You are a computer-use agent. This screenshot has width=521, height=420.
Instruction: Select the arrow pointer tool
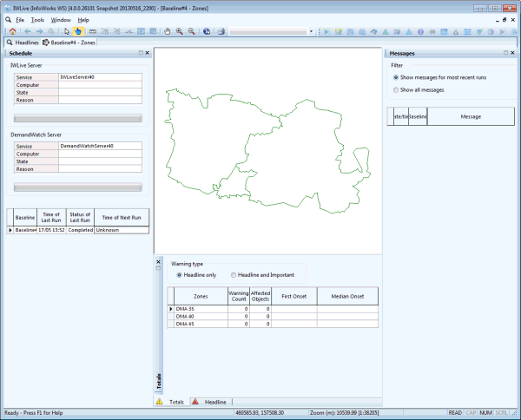tap(67, 31)
